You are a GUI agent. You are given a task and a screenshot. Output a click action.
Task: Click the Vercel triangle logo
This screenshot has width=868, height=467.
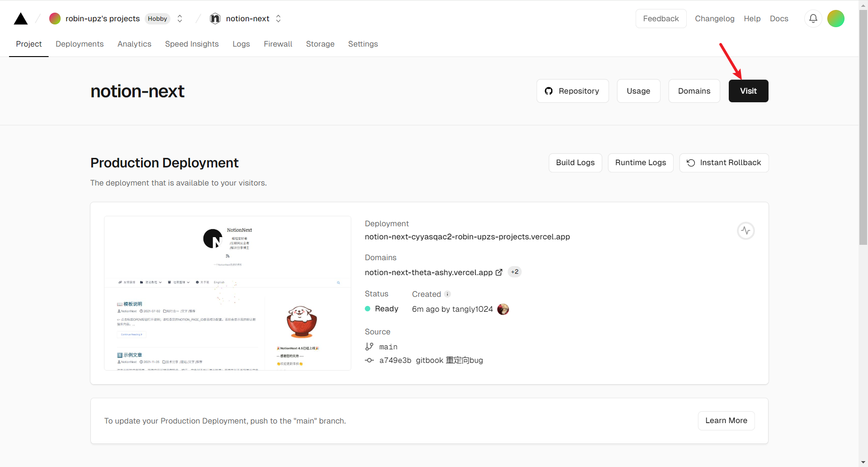tap(20, 18)
